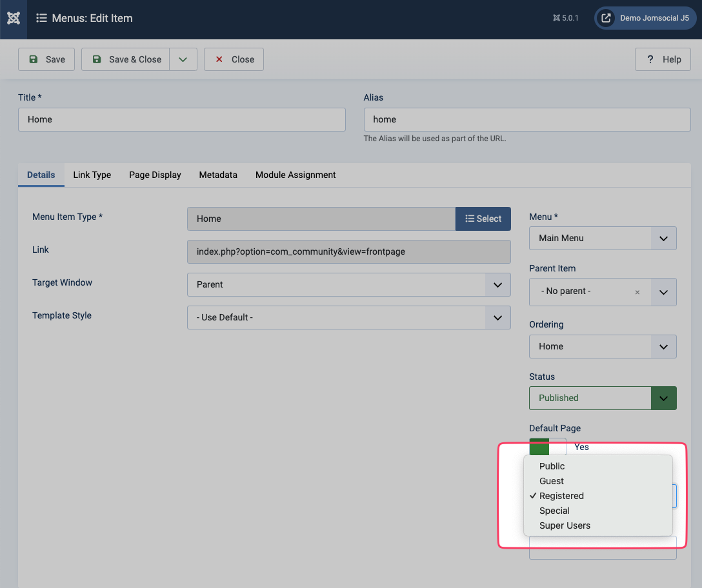702x588 pixels.
Task: Choose Super Users access option
Action: 565,525
